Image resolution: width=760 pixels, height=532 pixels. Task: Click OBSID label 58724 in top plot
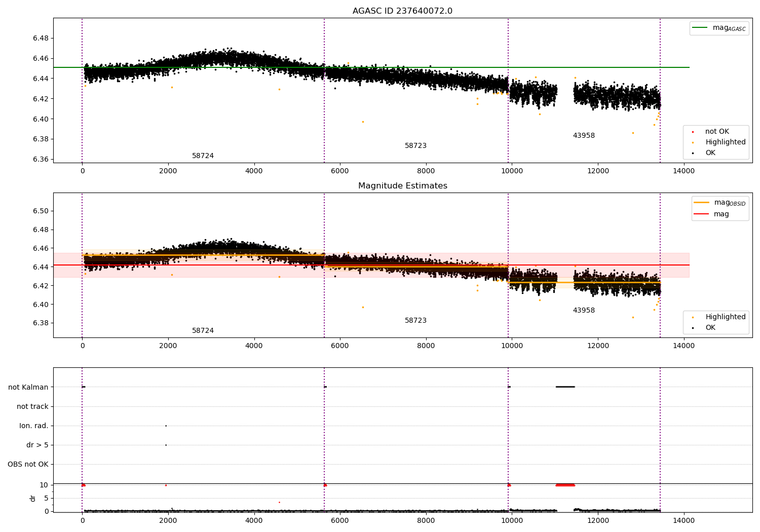click(x=203, y=156)
